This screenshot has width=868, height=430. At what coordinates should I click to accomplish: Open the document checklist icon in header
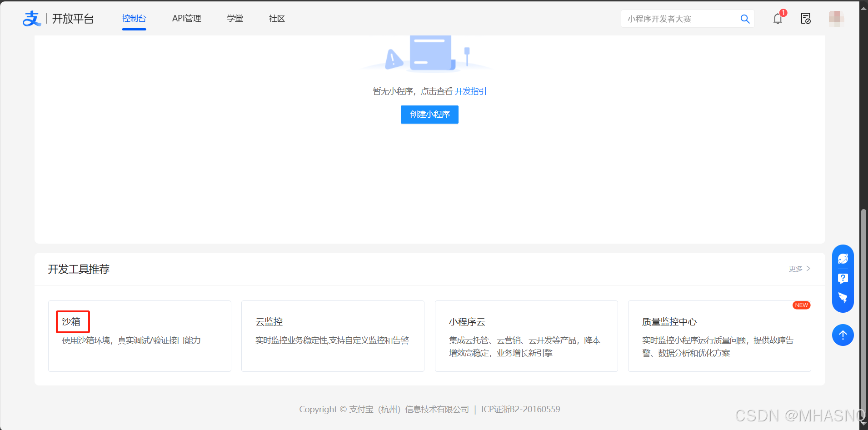pos(806,19)
